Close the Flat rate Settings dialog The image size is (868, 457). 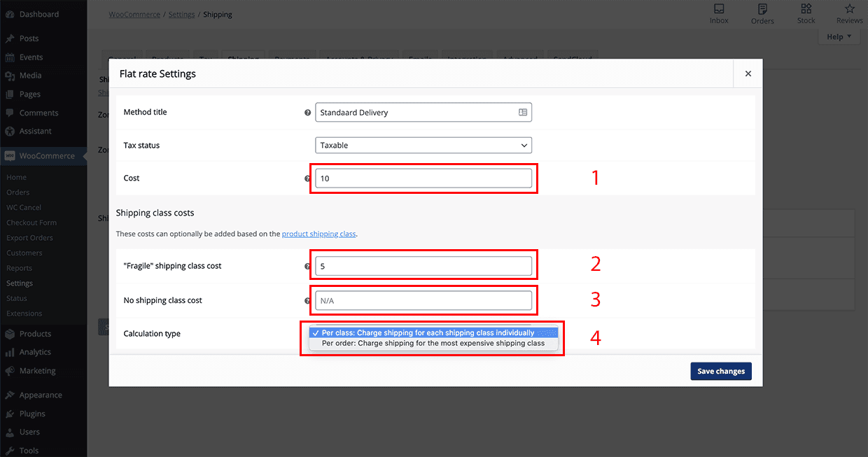[748, 73]
